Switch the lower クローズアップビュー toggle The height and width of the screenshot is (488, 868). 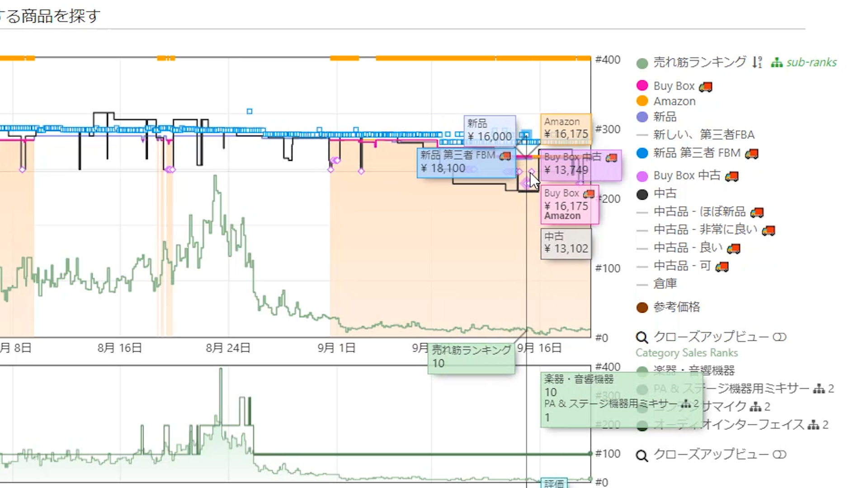779,455
